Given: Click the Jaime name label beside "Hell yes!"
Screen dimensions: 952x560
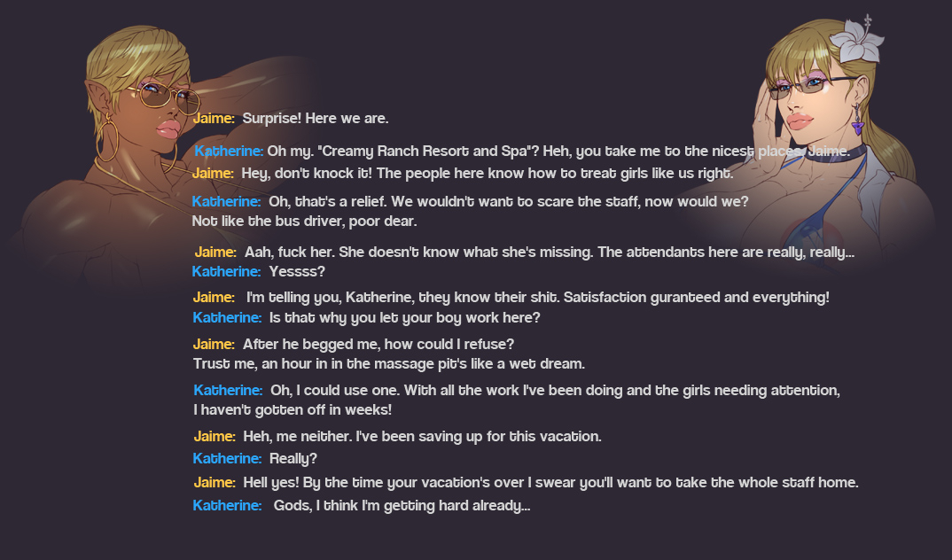Looking at the screenshot, I should tap(215, 483).
